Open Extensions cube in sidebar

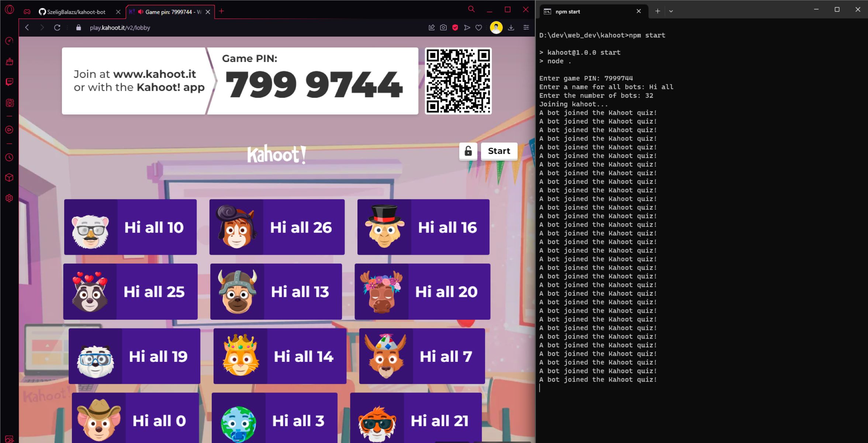10,178
